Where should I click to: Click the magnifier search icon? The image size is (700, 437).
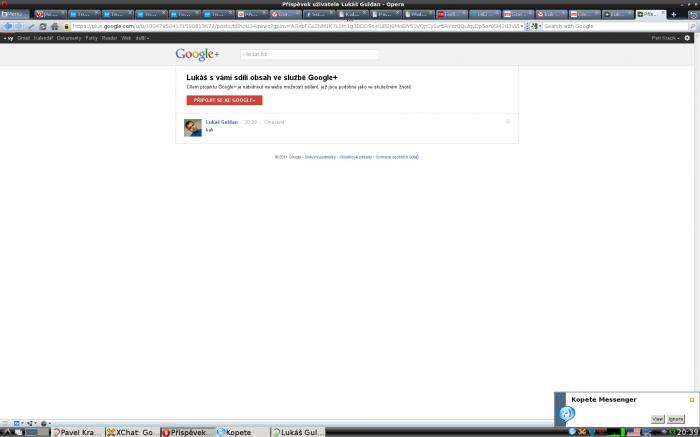692,26
